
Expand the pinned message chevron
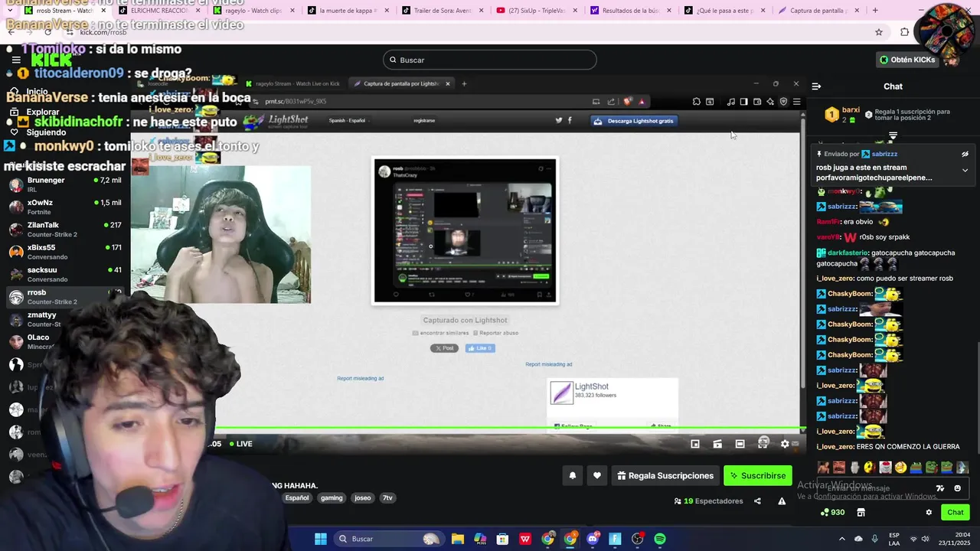965,171
